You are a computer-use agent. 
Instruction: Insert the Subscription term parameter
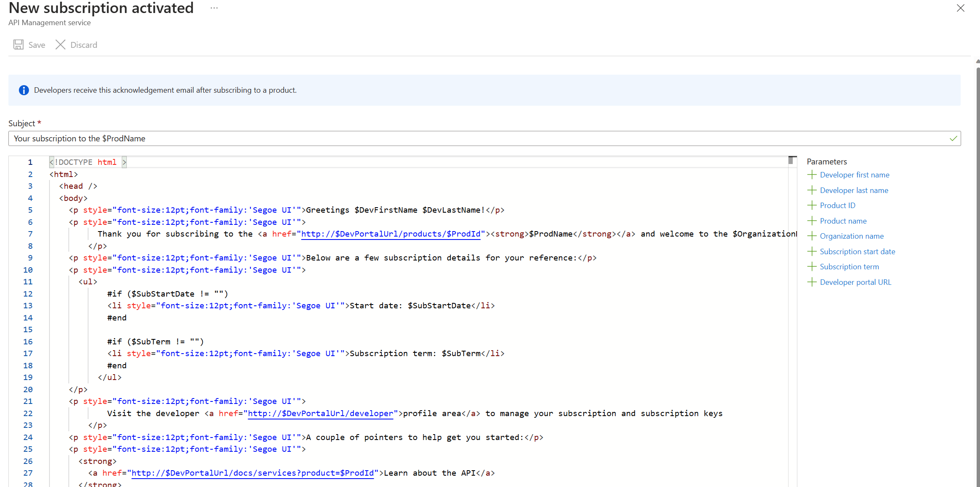click(849, 267)
